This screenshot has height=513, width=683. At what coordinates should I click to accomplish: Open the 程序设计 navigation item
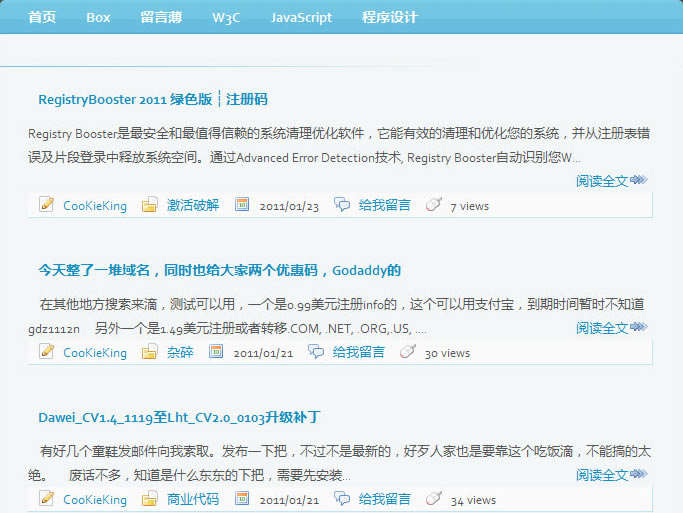click(389, 17)
